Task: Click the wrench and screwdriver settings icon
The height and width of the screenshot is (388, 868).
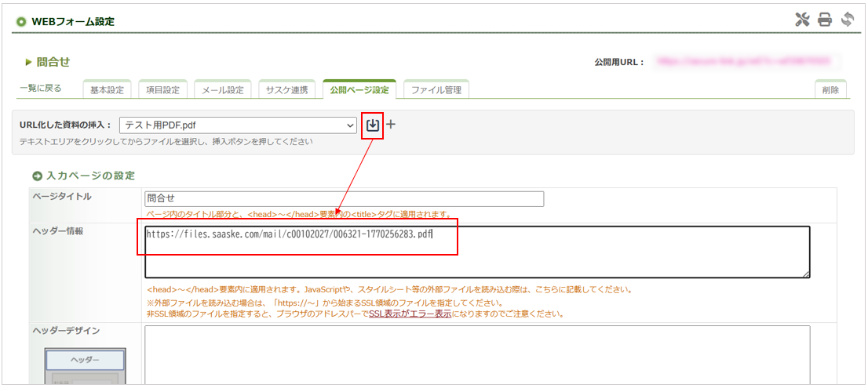Action: [x=802, y=20]
